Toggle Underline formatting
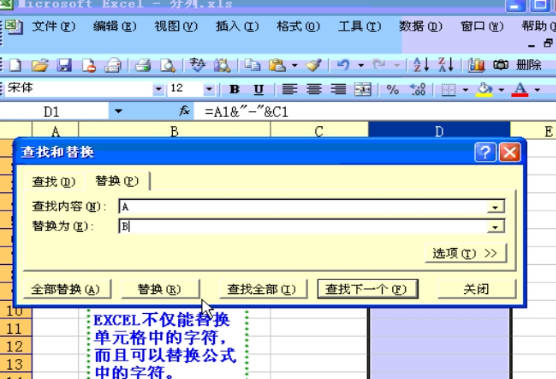Image resolution: width=556 pixels, height=379 pixels. pos(259,89)
